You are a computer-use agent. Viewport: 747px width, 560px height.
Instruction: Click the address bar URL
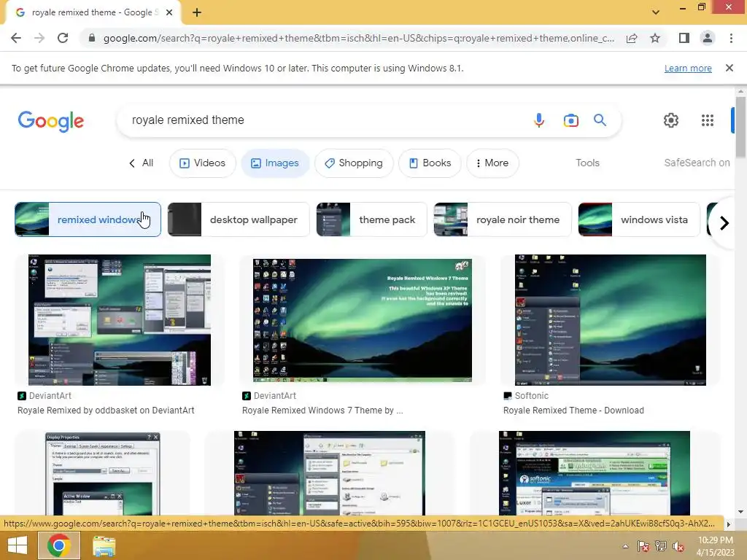tap(358, 38)
